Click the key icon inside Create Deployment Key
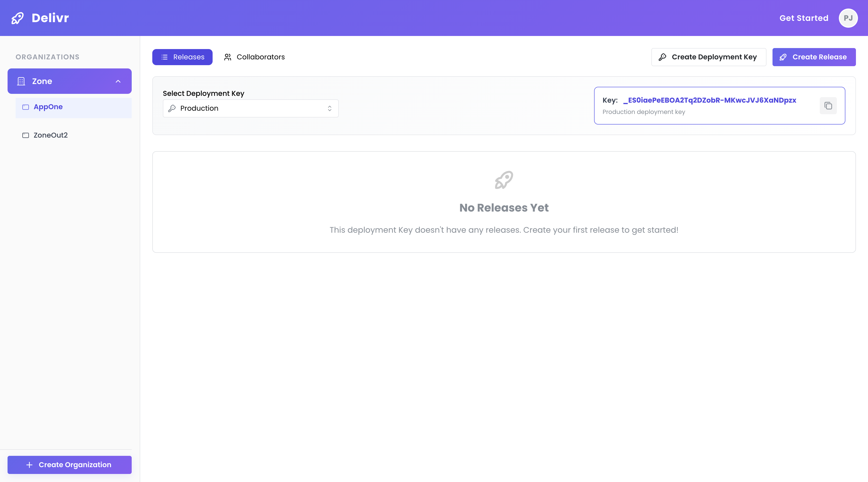Screen dimensions: 868x482 pos(662,57)
